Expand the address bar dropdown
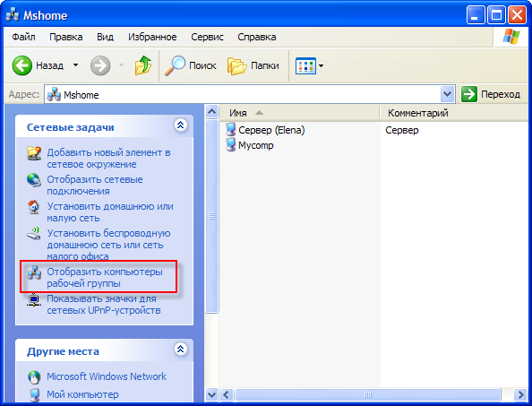 (447, 94)
